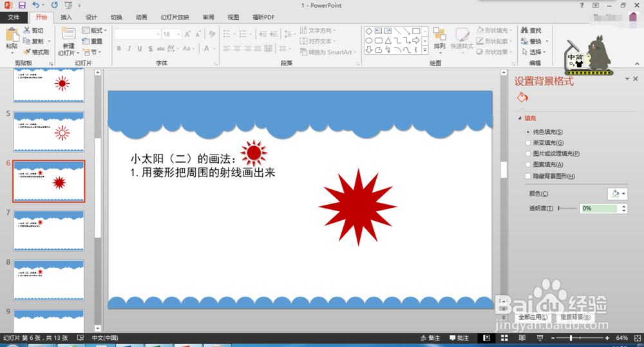Screen dimensions: 644x347
Task: Click the Redo/Repeat icon
Action: (x=54, y=5)
